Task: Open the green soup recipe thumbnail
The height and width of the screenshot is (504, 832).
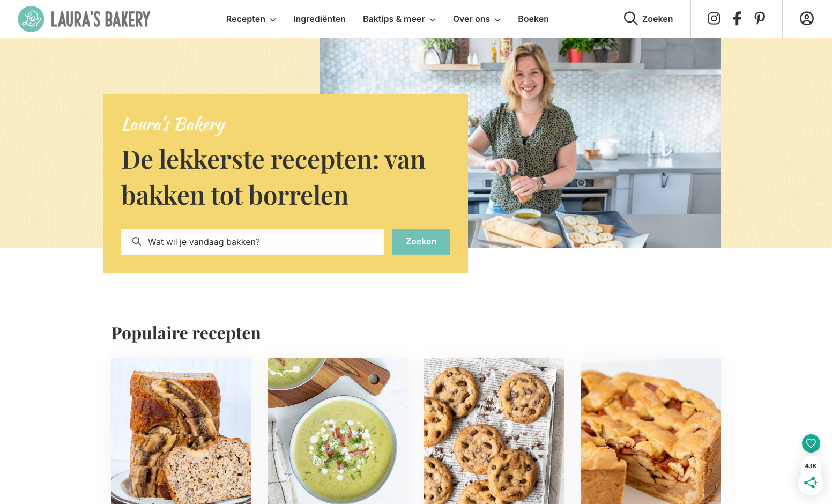Action: coord(338,431)
